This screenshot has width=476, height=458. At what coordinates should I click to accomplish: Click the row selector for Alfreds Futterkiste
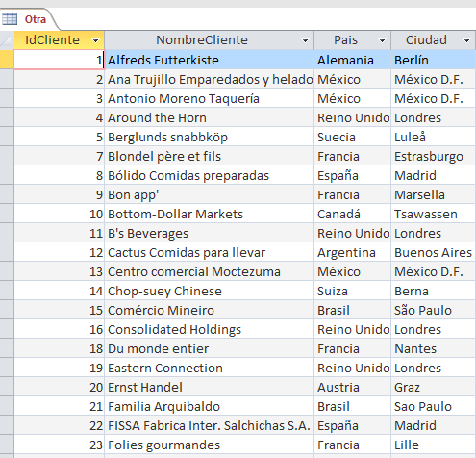click(7, 60)
